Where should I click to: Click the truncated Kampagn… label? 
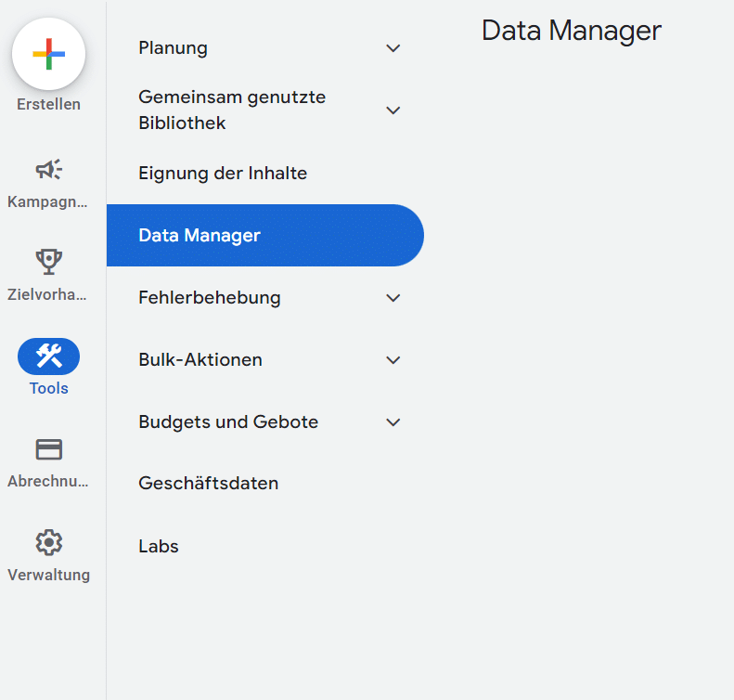[x=47, y=201]
